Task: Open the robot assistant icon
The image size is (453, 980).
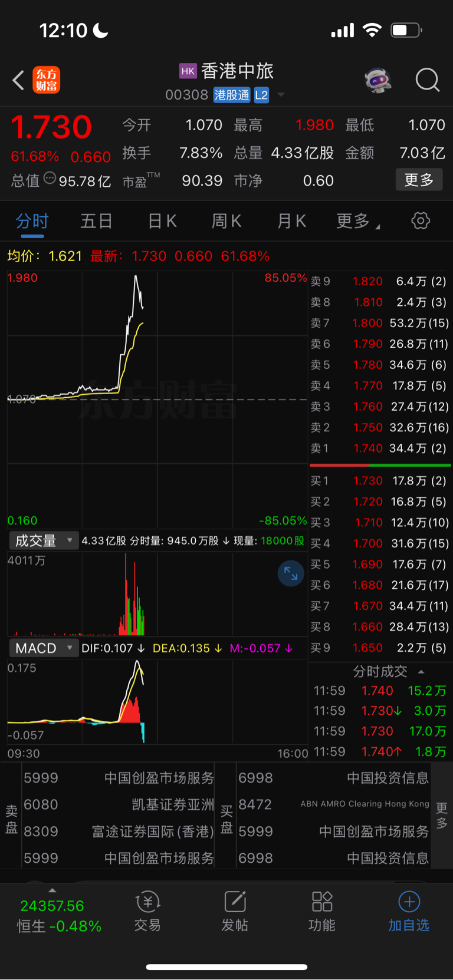Action: [x=378, y=80]
